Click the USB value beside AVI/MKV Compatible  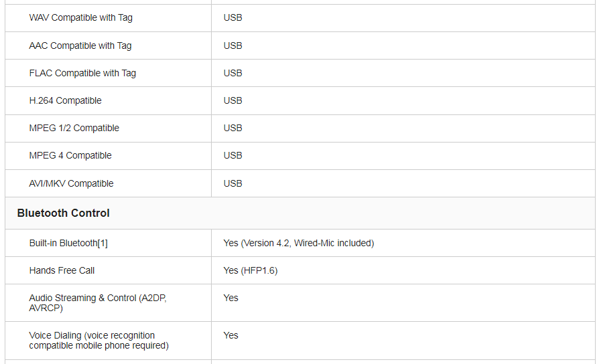click(x=232, y=183)
